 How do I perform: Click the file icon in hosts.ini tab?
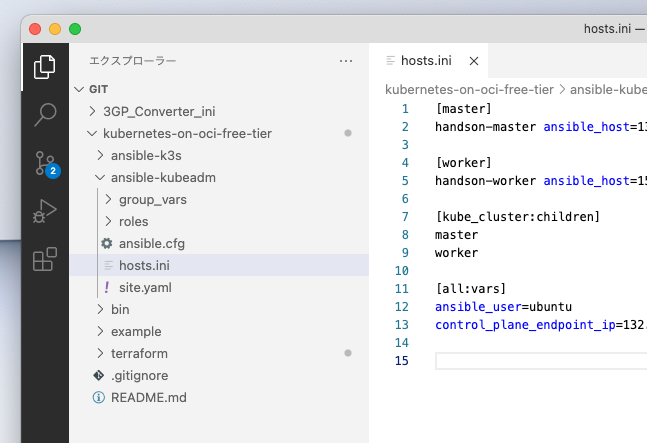point(390,61)
